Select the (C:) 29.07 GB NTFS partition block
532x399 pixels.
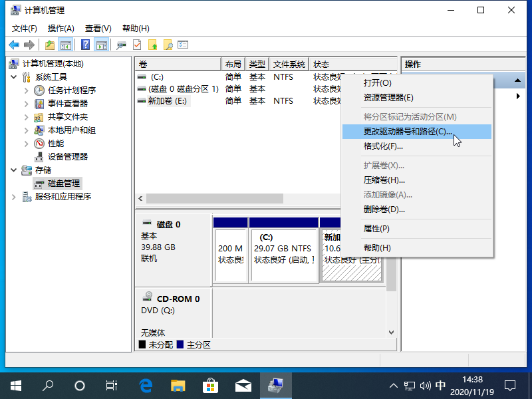[283, 254]
